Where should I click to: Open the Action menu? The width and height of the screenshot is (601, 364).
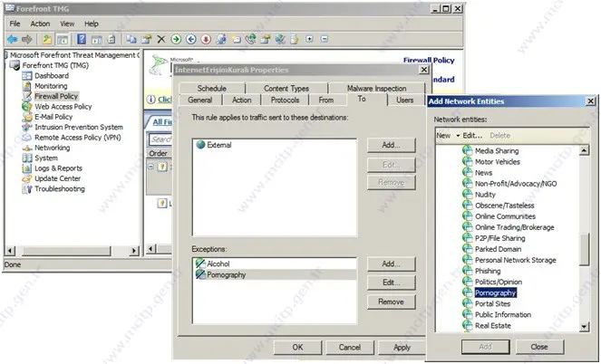[x=40, y=24]
